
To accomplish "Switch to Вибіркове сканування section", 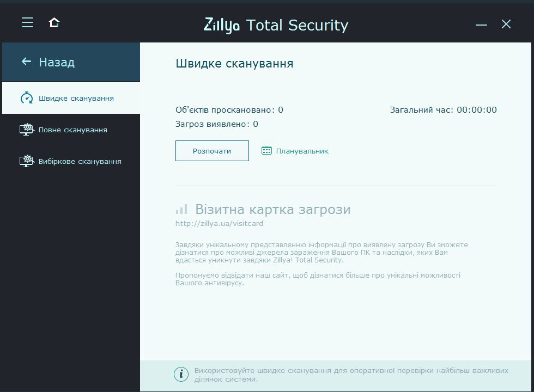I will tap(79, 161).
